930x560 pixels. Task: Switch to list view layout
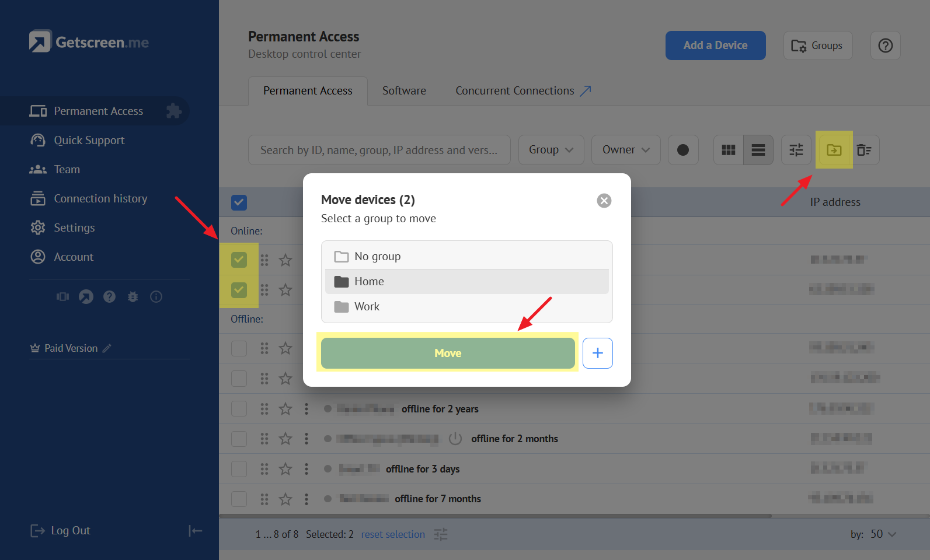pyautogui.click(x=758, y=150)
